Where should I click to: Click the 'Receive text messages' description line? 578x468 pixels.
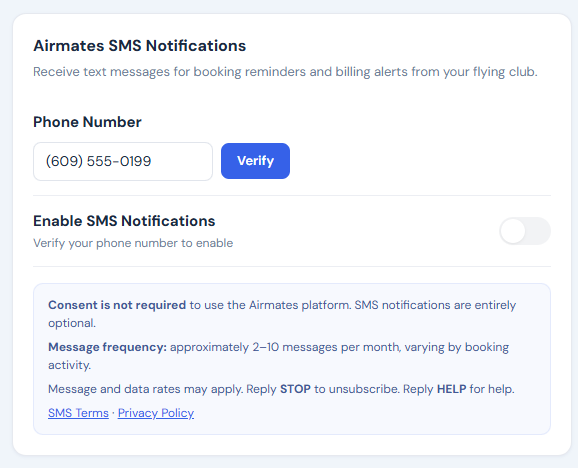tap(285, 71)
